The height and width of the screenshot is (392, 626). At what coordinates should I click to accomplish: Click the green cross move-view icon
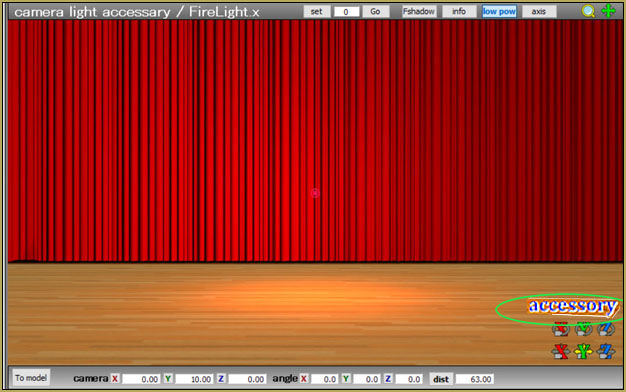(x=608, y=11)
